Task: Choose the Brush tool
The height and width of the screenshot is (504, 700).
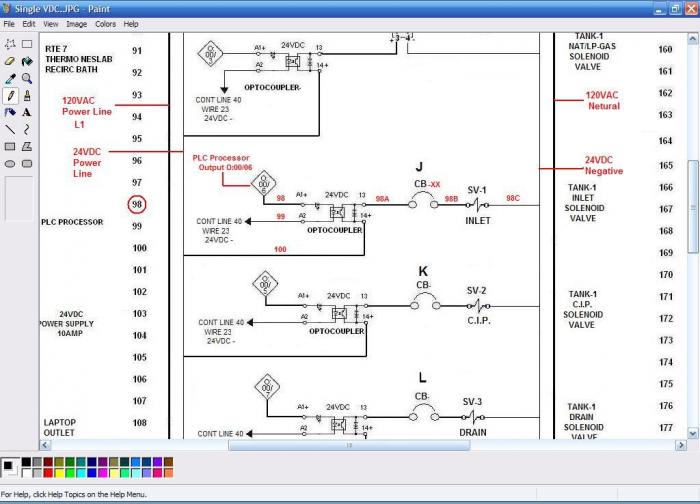Action: click(x=27, y=96)
